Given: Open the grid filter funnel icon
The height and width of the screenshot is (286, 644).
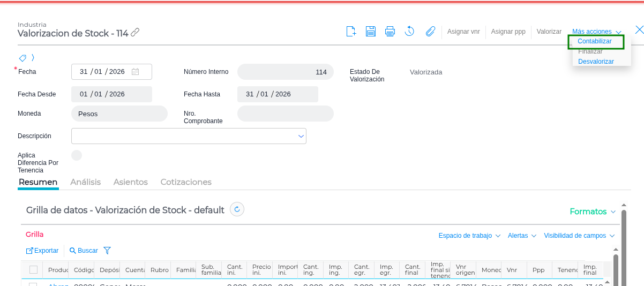Looking at the screenshot, I should click(x=107, y=250).
